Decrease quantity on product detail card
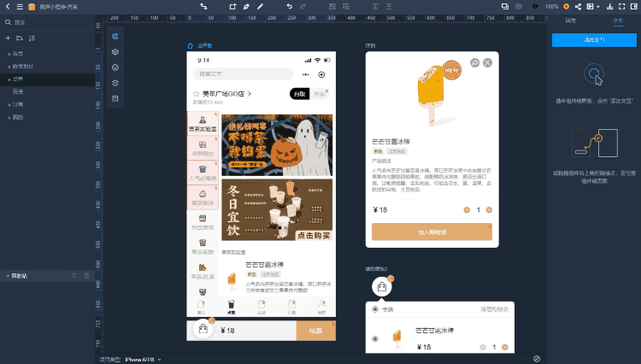Image resolution: width=641 pixels, height=364 pixels. [x=467, y=210]
